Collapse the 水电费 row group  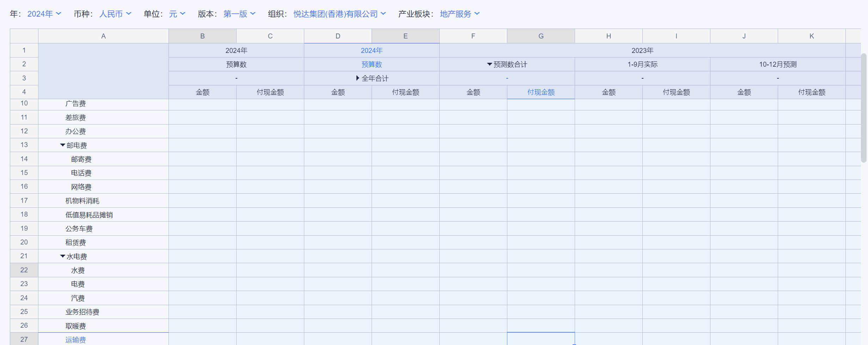click(63, 256)
